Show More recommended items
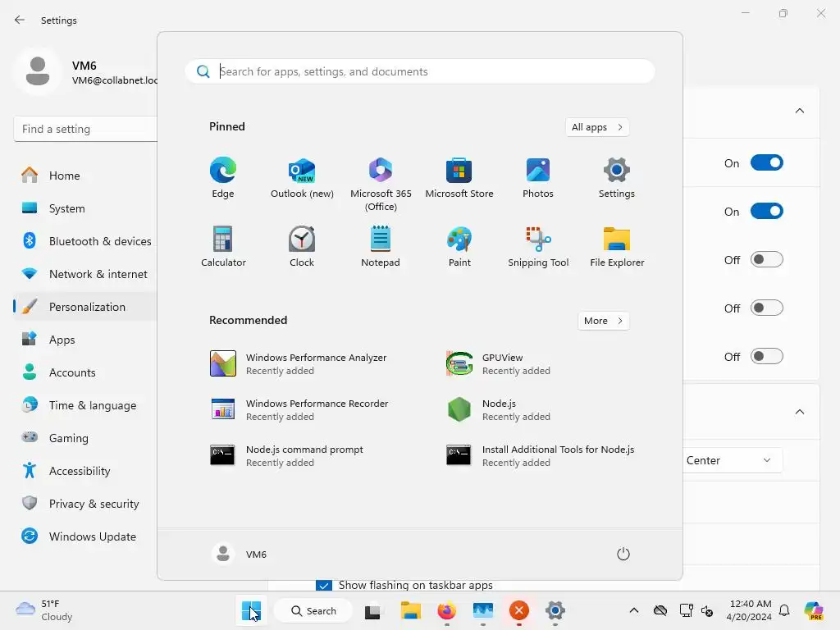The width and height of the screenshot is (840, 630). point(603,321)
